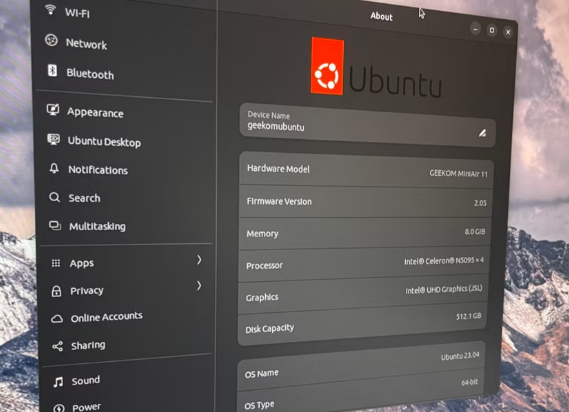Expand the Apps submenu chevron

point(199,260)
